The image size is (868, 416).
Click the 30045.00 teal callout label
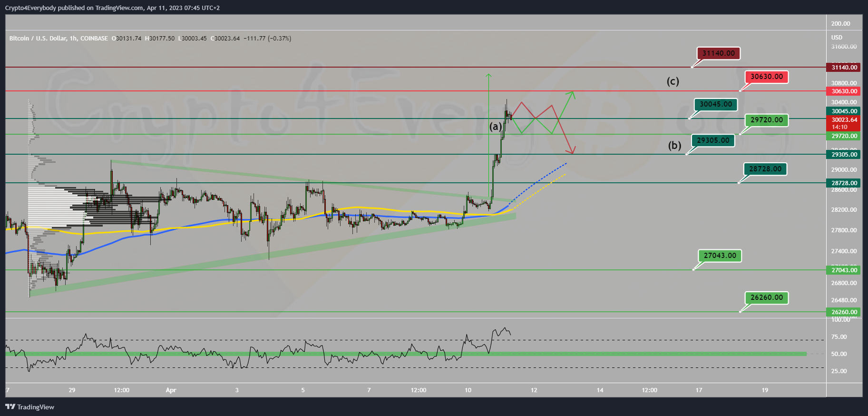coord(716,104)
